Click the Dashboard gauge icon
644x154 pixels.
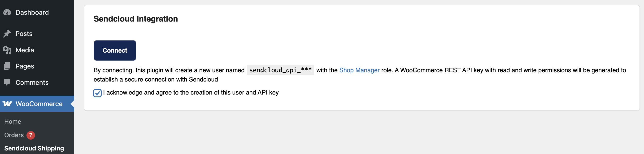[x=7, y=12]
